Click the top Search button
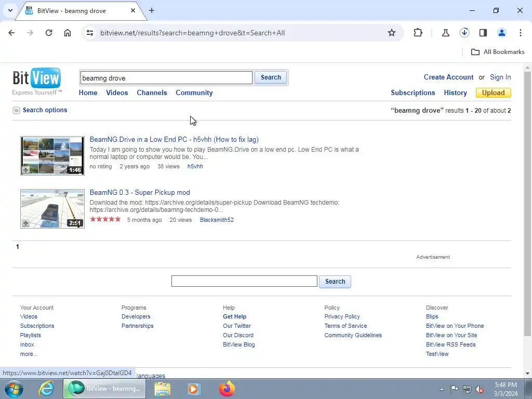The height and width of the screenshot is (399, 532). (271, 77)
